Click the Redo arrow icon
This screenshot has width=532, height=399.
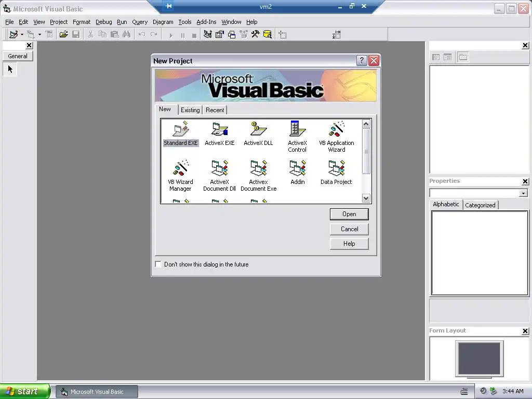point(154,34)
